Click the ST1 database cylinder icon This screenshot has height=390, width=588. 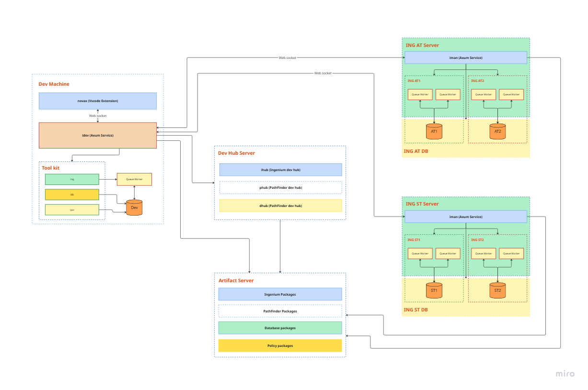click(434, 290)
